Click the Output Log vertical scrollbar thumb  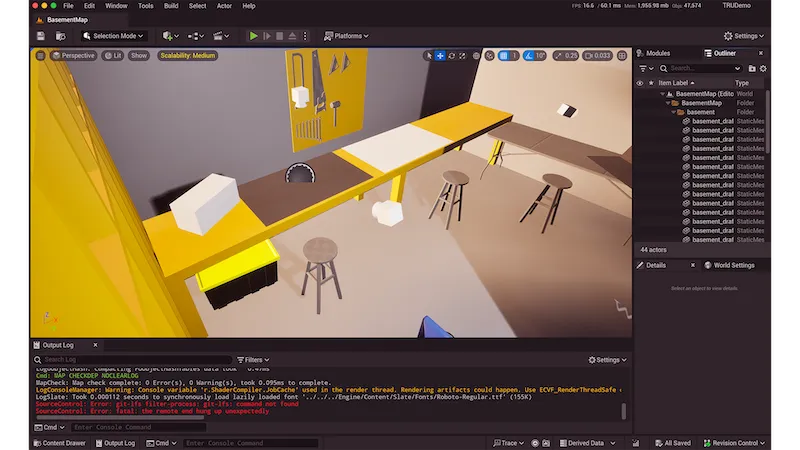coord(623,411)
